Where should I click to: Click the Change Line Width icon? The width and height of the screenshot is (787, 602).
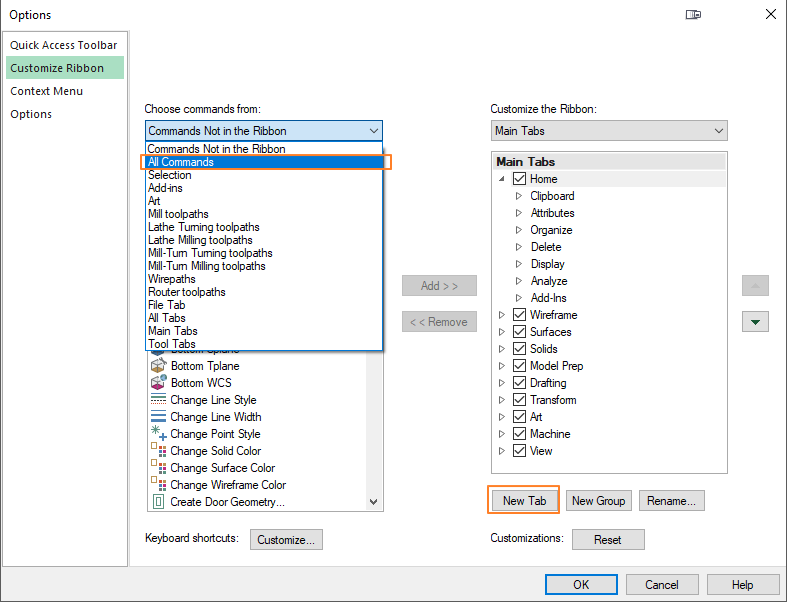click(158, 417)
